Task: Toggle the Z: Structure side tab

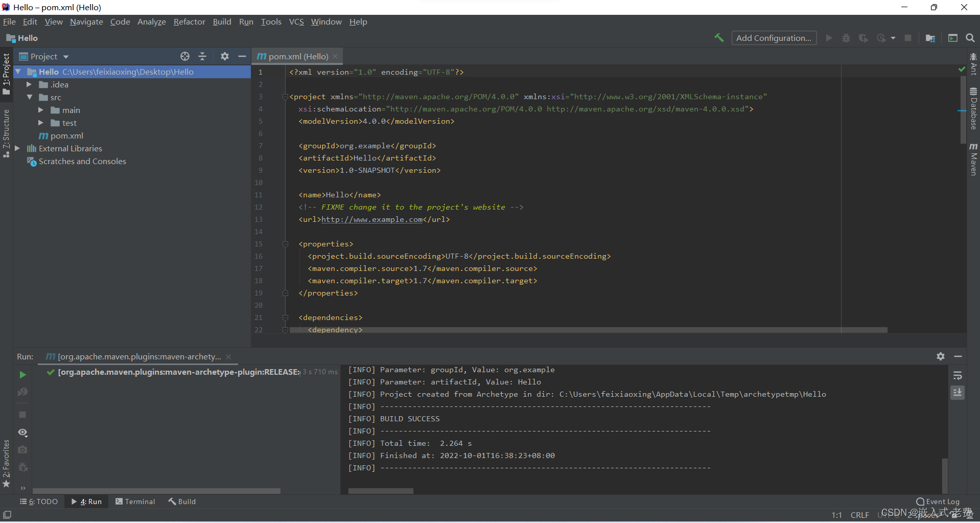Action: (x=6, y=133)
